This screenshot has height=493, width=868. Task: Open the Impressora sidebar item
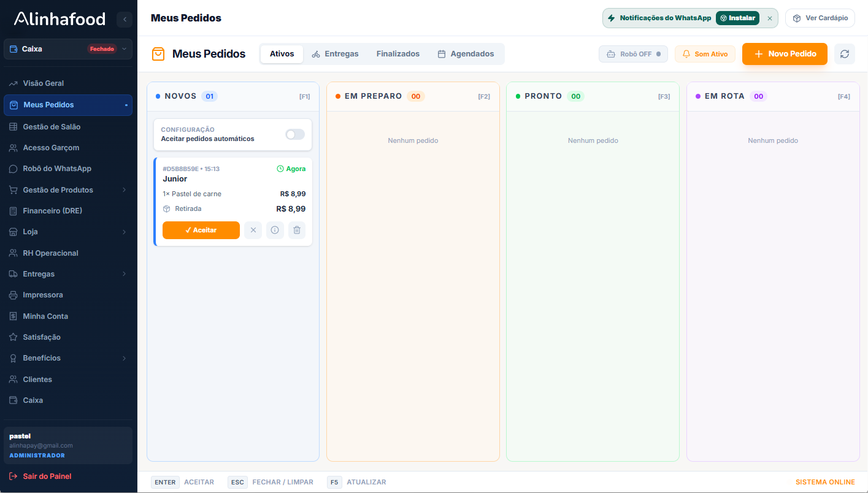pos(43,295)
